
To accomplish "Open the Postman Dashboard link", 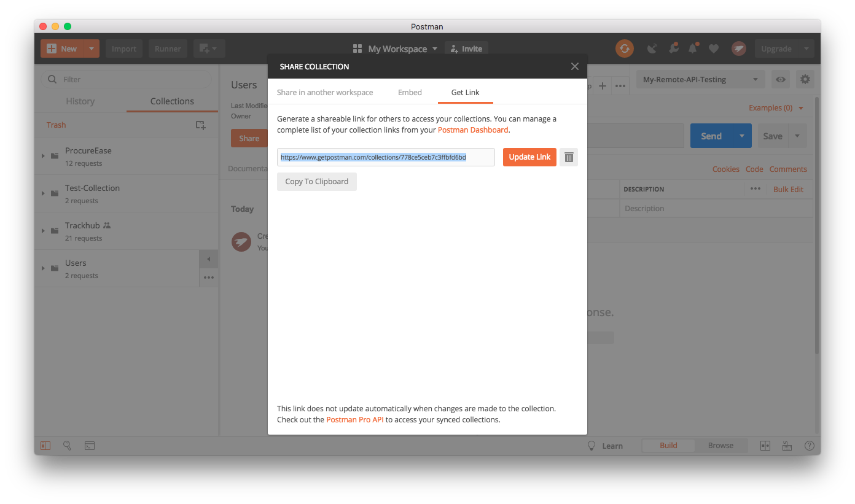I will click(474, 130).
